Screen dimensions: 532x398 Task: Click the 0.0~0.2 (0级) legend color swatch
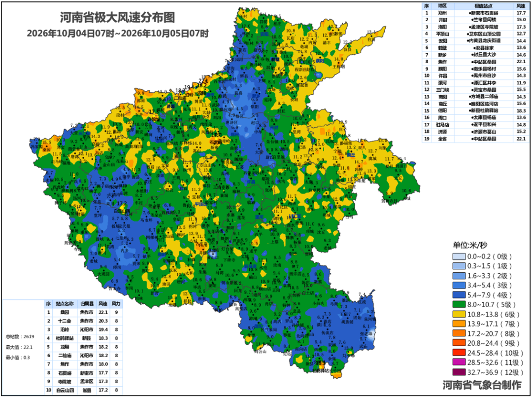tap(459, 256)
